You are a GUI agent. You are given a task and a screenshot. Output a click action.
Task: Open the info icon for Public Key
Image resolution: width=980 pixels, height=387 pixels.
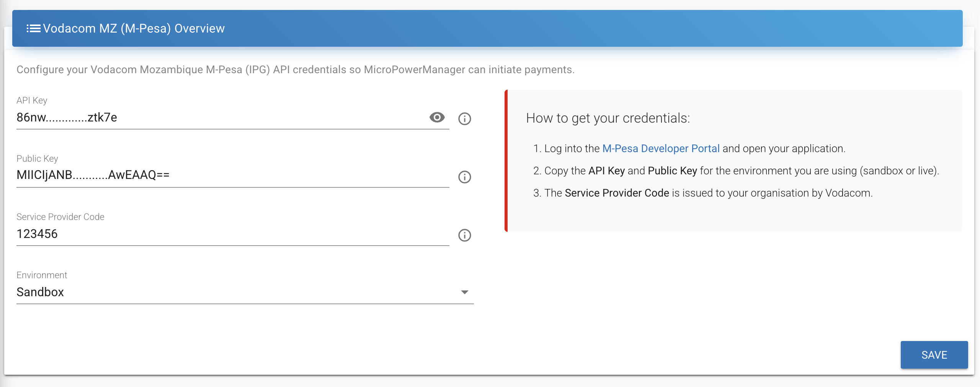tap(464, 177)
